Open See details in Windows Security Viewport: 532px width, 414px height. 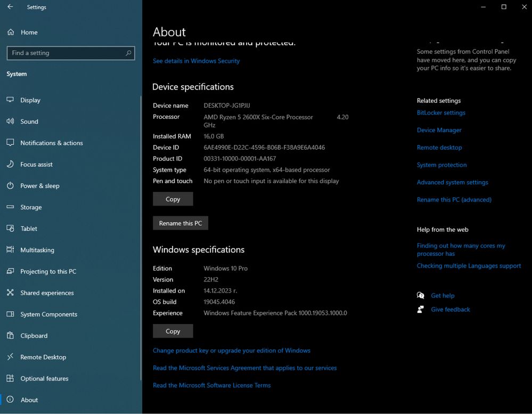(196, 61)
